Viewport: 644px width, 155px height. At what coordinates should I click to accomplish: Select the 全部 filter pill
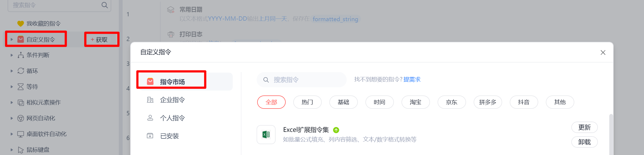coord(271,102)
